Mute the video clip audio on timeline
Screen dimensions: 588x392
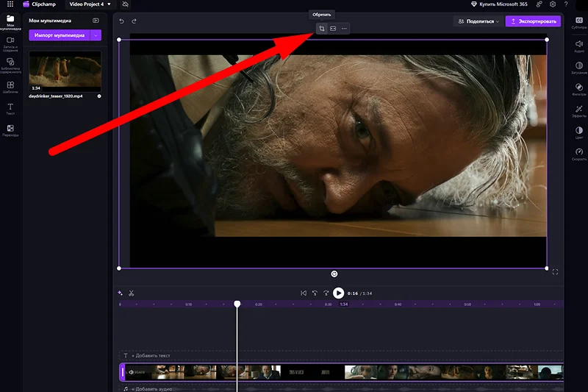132,372
